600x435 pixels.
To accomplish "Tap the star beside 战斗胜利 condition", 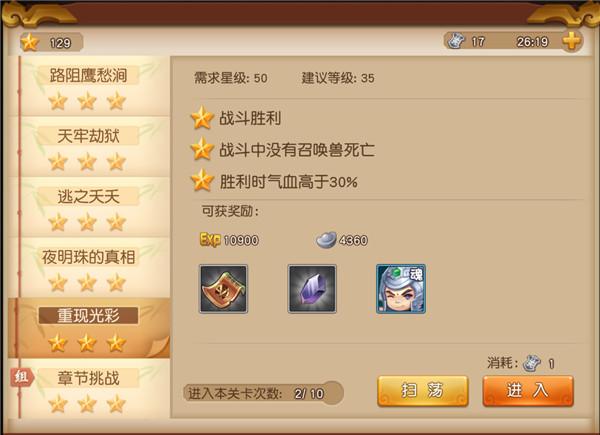I will coord(202,117).
